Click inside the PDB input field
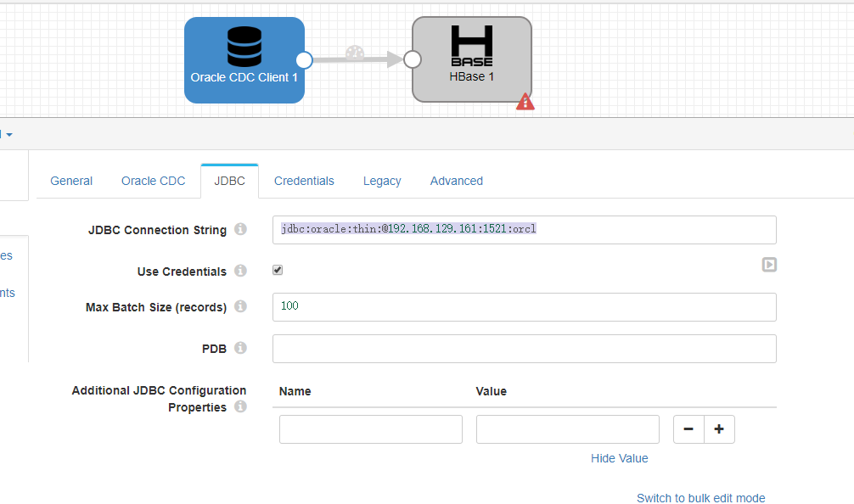Viewport: 854px width, 504px height. tap(524, 348)
